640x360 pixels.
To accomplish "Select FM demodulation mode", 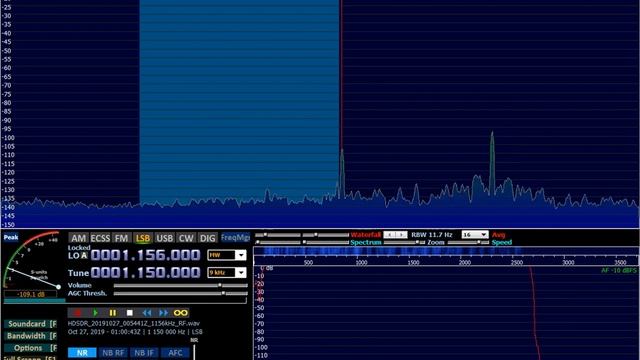I will 121,238.
